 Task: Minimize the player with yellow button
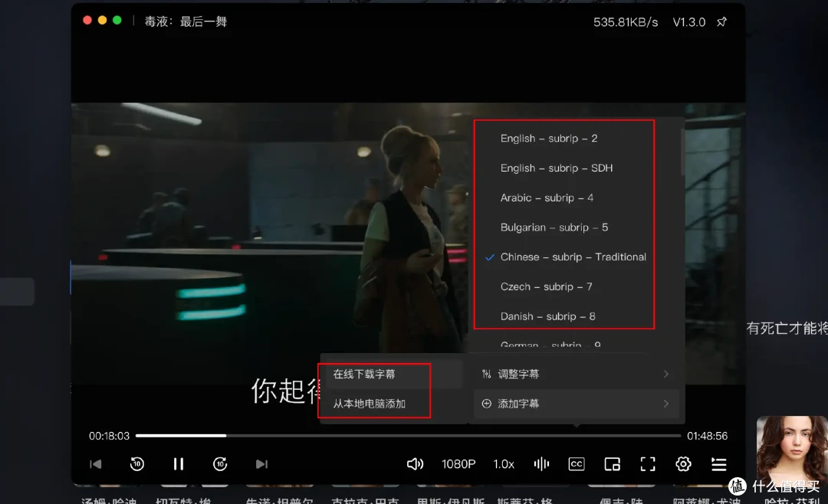[x=103, y=20]
